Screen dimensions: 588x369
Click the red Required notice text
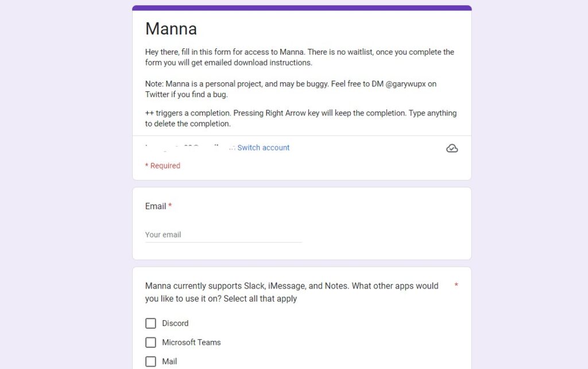163,166
